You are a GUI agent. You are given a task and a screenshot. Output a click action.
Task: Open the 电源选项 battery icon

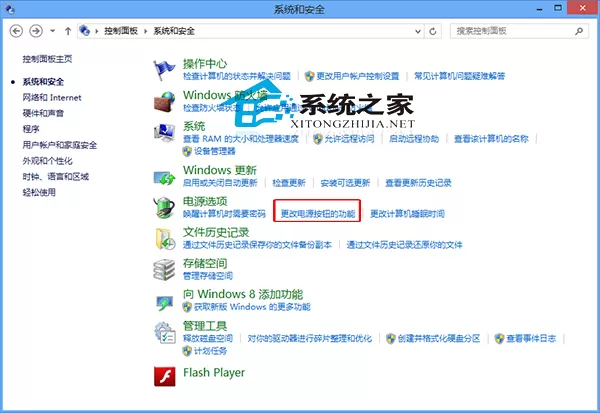click(x=165, y=207)
